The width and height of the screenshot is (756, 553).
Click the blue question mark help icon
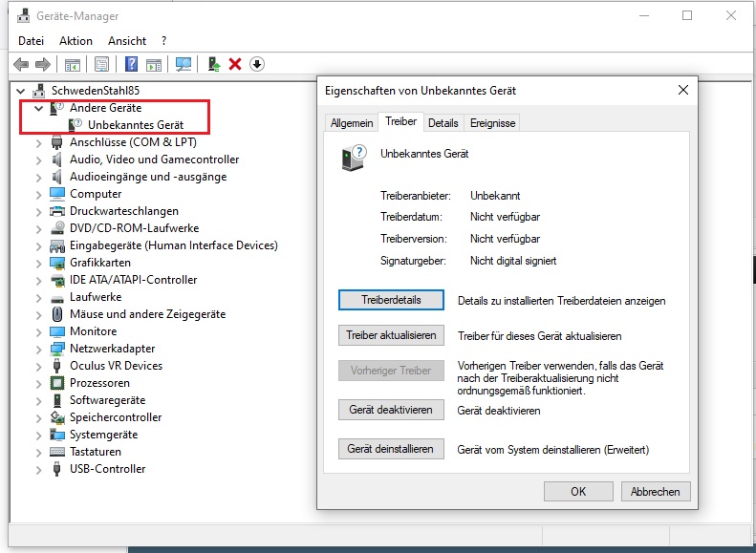tap(131, 64)
